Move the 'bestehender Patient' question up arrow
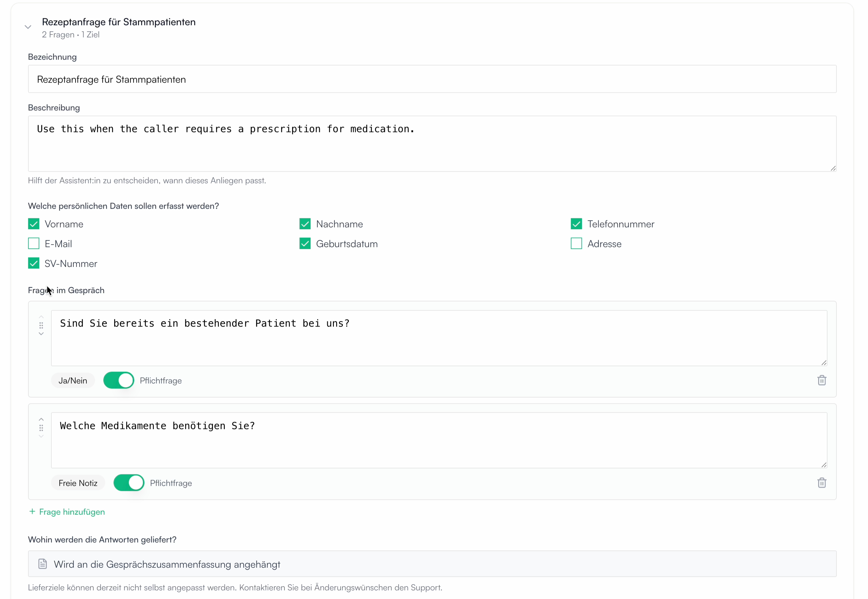This screenshot has height=599, width=868. point(41,317)
